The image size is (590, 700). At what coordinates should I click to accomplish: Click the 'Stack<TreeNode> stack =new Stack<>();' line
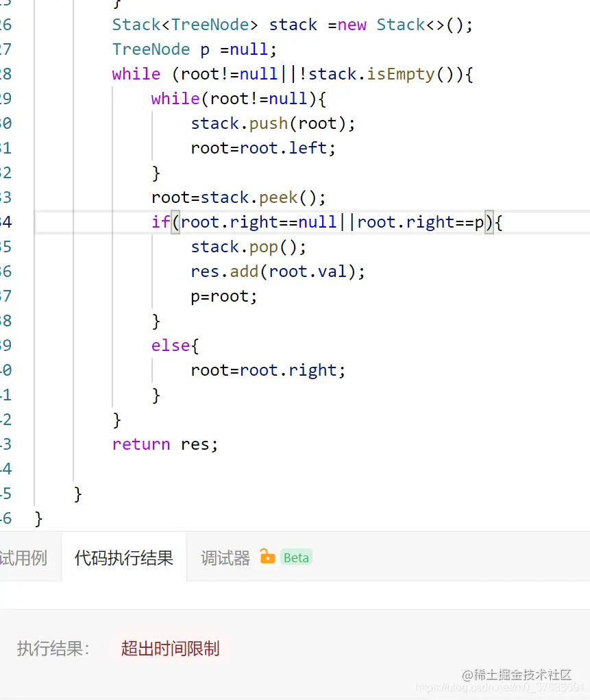(x=293, y=25)
